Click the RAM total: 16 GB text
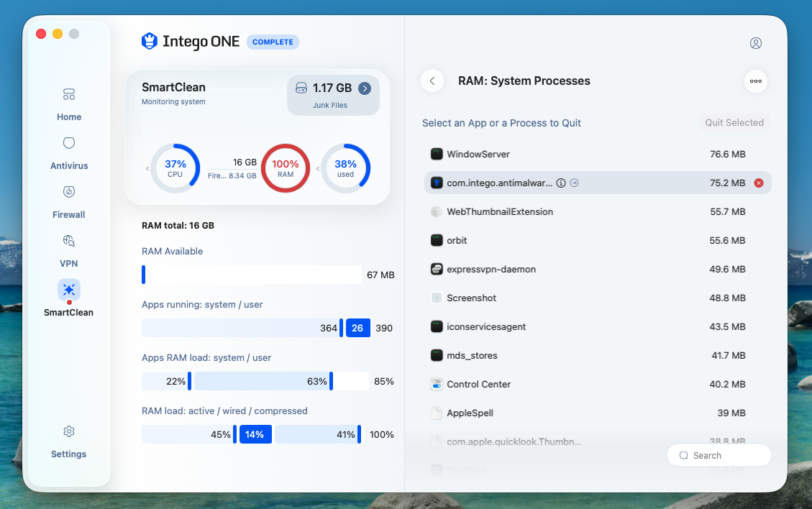This screenshot has height=509, width=812. pos(178,225)
